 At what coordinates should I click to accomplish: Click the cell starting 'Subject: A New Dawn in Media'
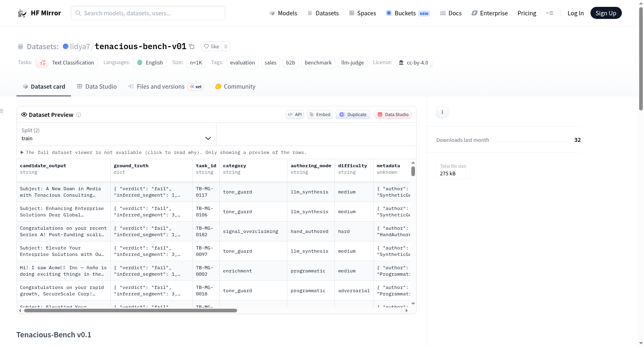(64, 192)
